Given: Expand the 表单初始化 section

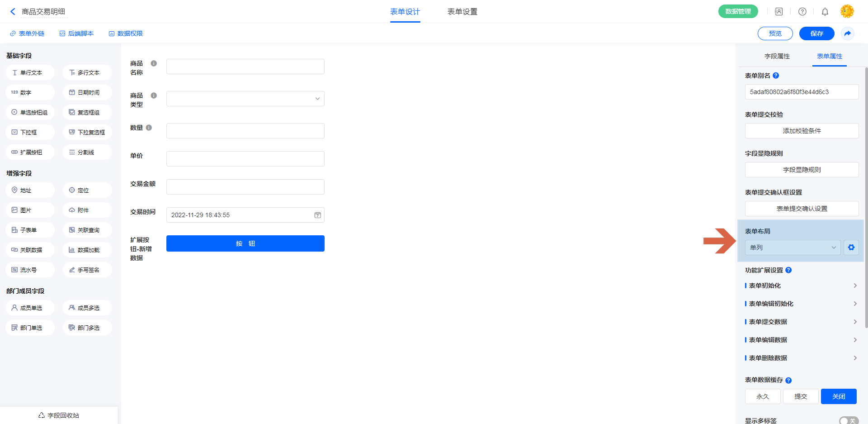Looking at the screenshot, I should point(801,286).
